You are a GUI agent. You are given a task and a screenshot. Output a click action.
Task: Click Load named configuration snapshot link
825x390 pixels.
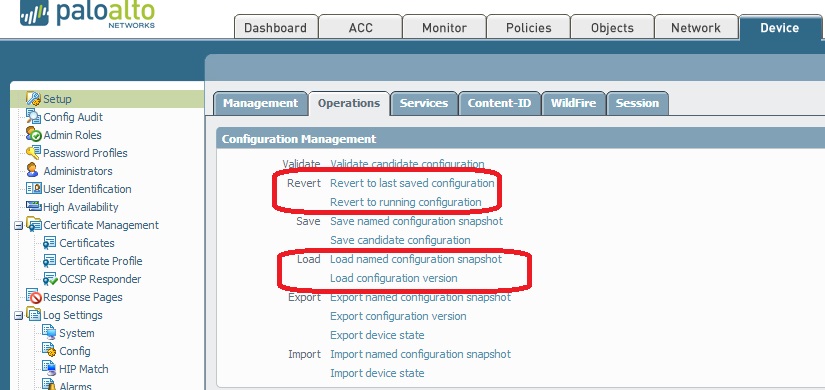[x=416, y=259]
